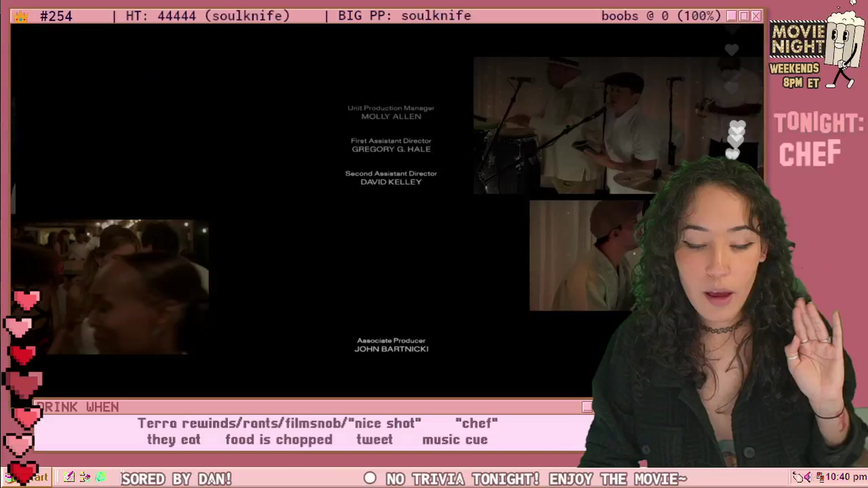
Task: Click the crown icon beside #254
Action: pos(21,17)
